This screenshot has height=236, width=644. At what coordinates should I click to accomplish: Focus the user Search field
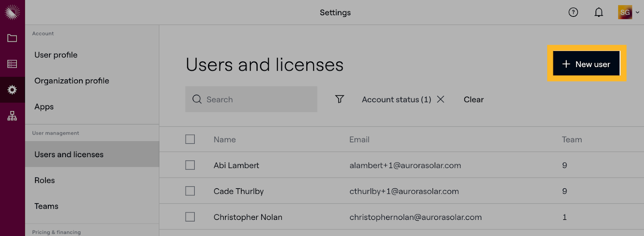(258, 99)
